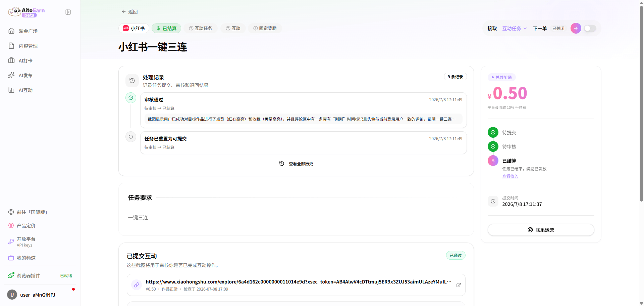
Task: Open 浏览器插件 puzzle icon
Action: (x=11, y=275)
